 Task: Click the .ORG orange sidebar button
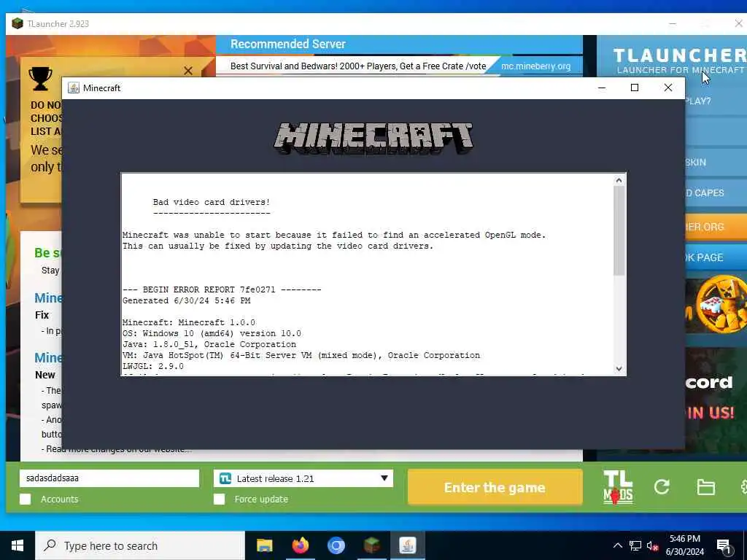(716, 227)
